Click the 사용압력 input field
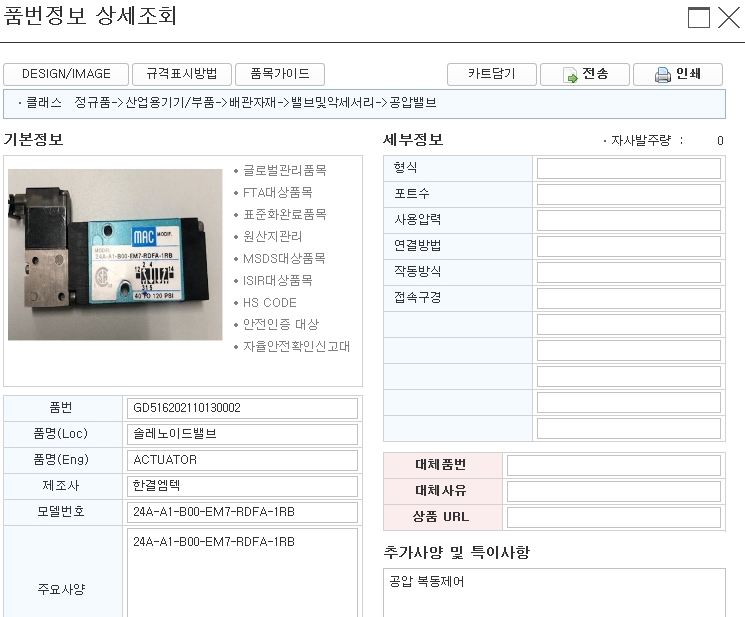This screenshot has height=617, width=745. (628, 220)
